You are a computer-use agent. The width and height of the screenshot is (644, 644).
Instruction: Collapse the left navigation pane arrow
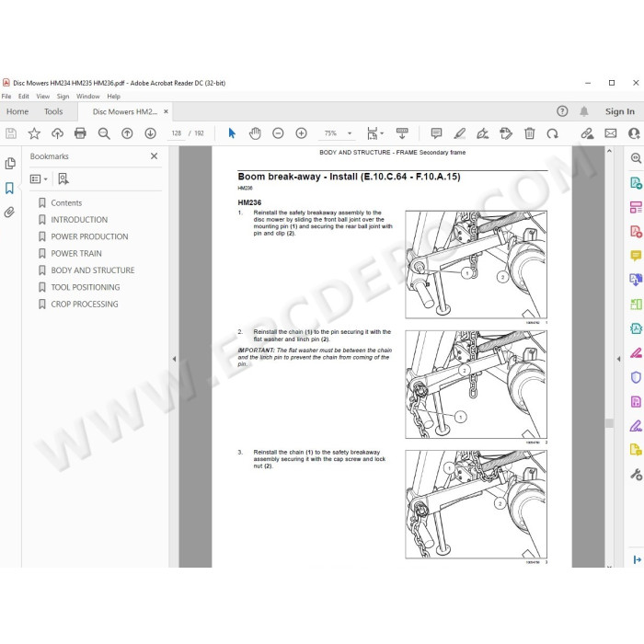pyautogui.click(x=174, y=359)
